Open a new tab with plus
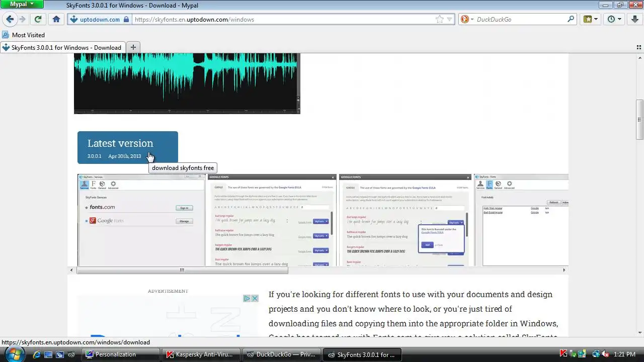This screenshot has width=644, height=362. [x=133, y=47]
